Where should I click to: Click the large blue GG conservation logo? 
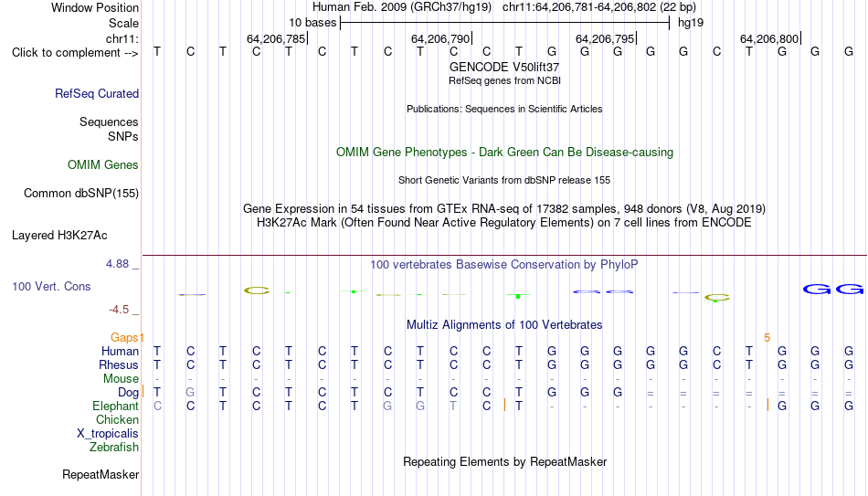point(832,289)
